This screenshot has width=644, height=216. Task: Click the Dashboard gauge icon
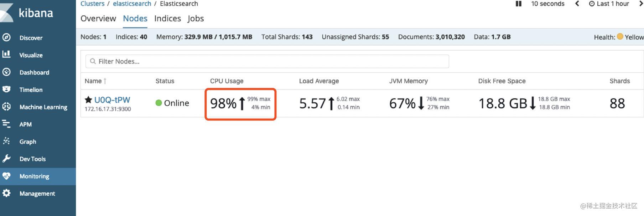(x=6, y=72)
